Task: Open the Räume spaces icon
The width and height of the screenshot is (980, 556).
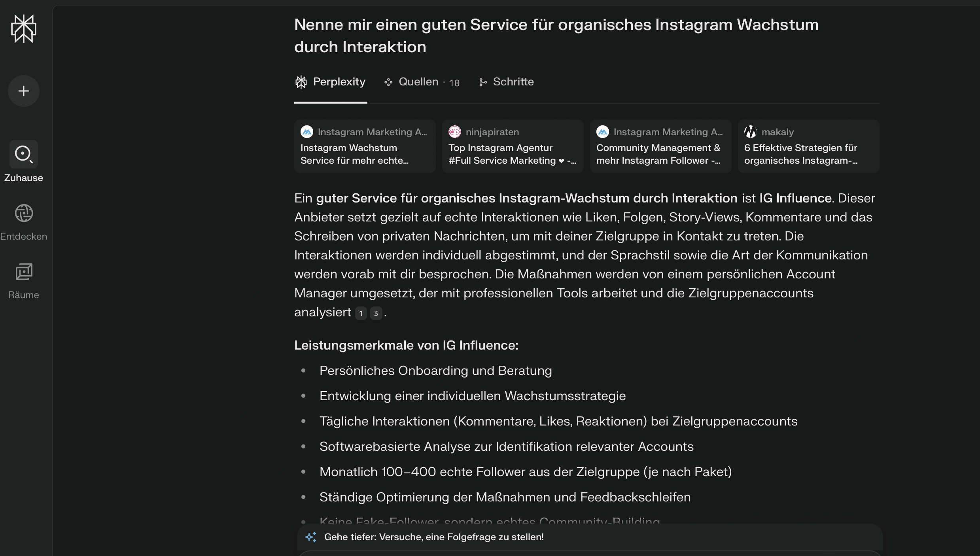Action: (24, 272)
